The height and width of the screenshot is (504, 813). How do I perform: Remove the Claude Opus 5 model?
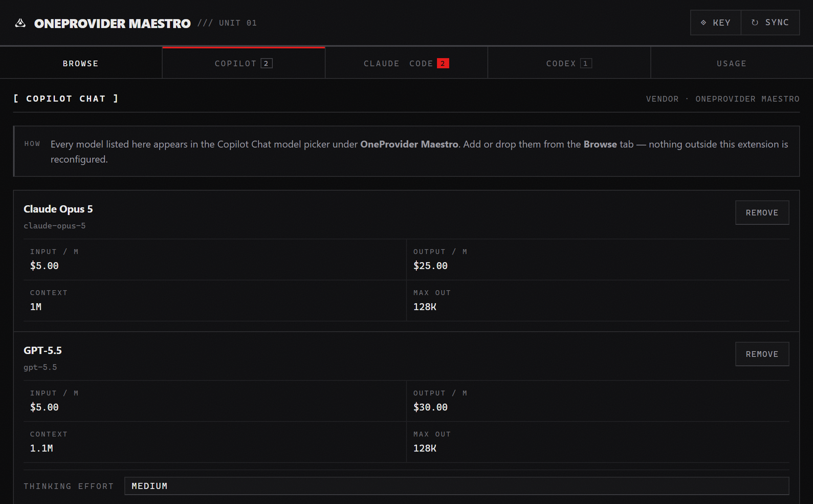pyautogui.click(x=762, y=213)
